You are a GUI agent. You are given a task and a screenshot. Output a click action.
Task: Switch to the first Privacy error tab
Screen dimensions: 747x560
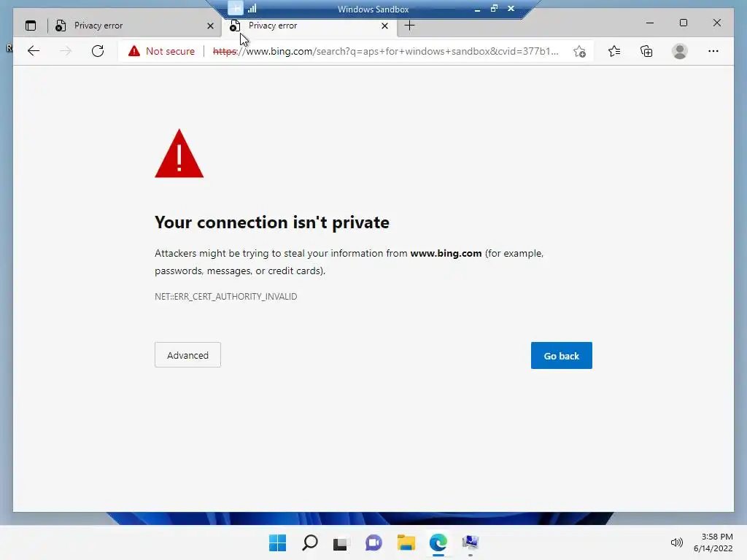134,26
